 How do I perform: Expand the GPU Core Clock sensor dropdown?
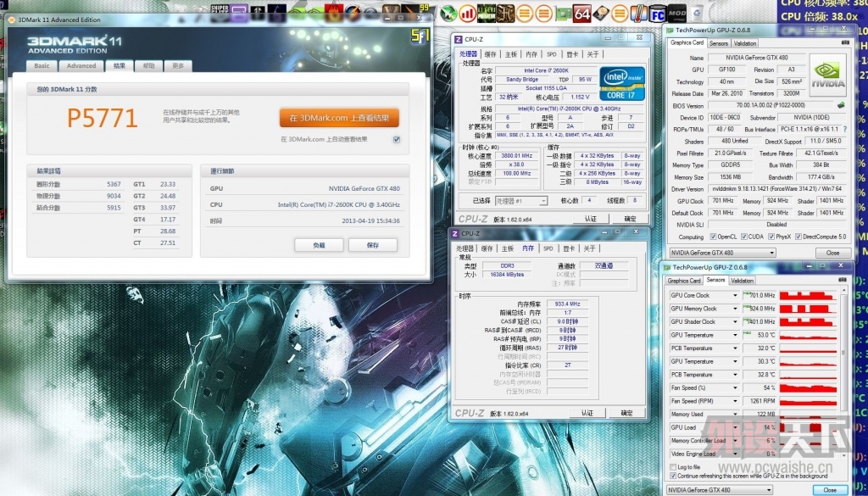[x=735, y=296]
